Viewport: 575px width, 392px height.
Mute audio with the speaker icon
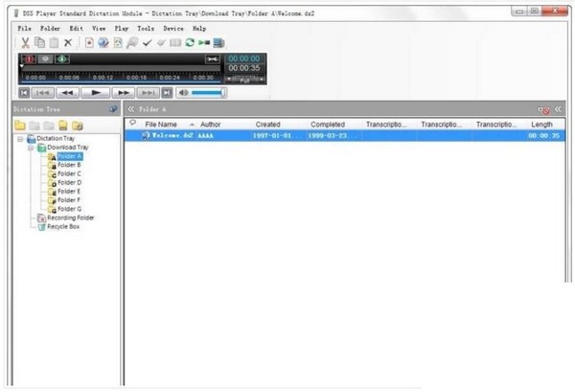(x=183, y=93)
